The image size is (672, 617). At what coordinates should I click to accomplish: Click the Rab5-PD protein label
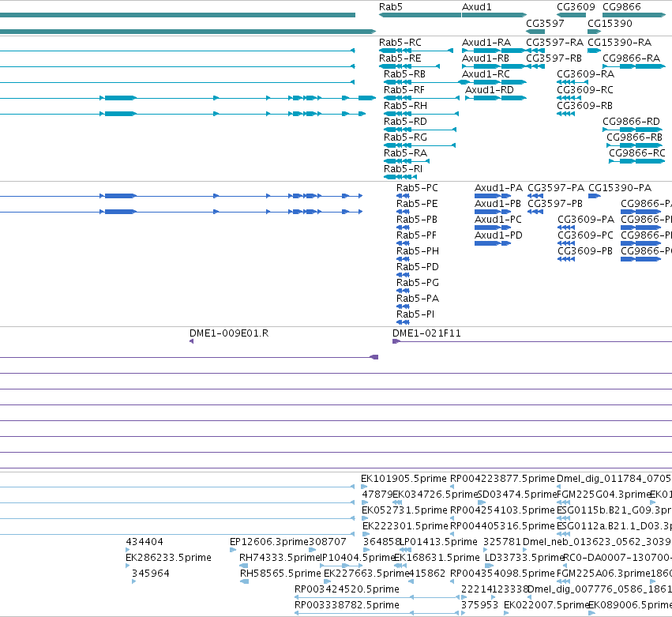pos(418,267)
